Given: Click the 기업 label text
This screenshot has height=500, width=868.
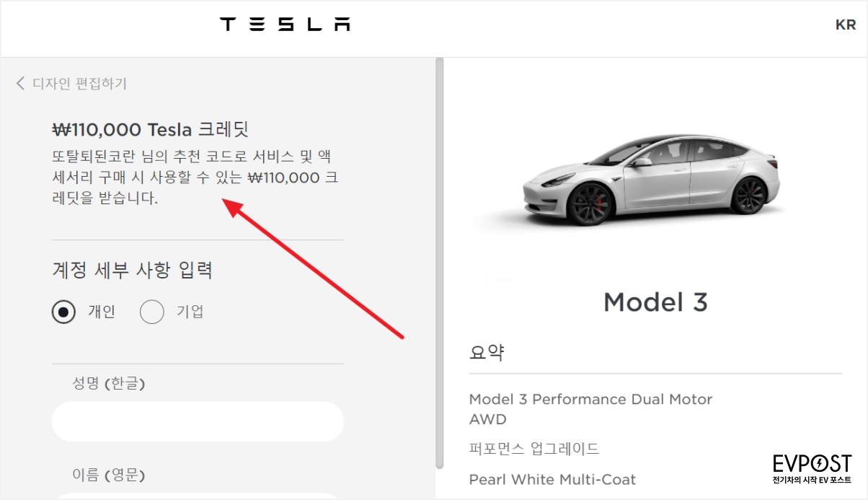Looking at the screenshot, I should coord(190,312).
